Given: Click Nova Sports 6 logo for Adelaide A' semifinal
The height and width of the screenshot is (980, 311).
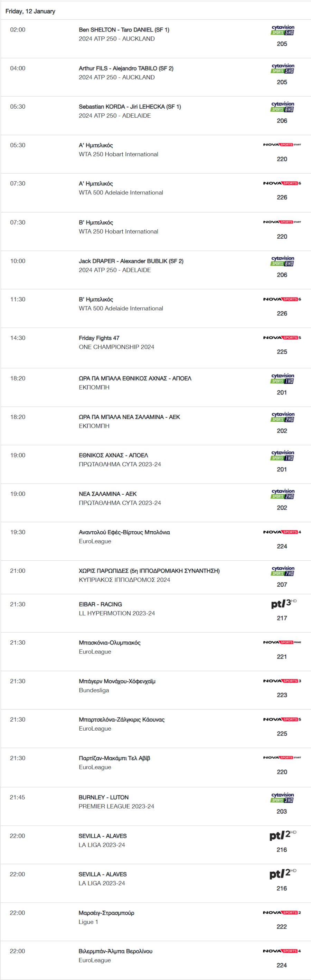Looking at the screenshot, I should [x=282, y=183].
